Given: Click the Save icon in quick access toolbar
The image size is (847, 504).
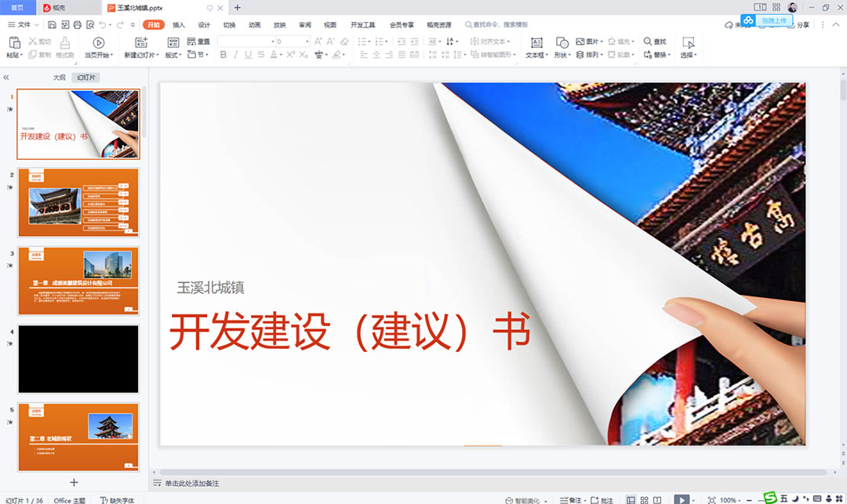Looking at the screenshot, I should click(x=52, y=25).
